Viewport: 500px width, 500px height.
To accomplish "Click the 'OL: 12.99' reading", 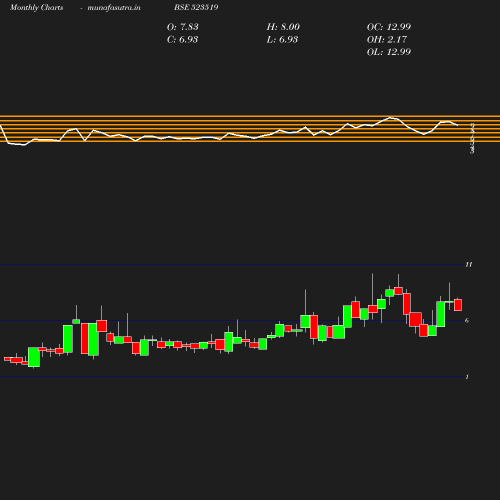I will tap(389, 52).
